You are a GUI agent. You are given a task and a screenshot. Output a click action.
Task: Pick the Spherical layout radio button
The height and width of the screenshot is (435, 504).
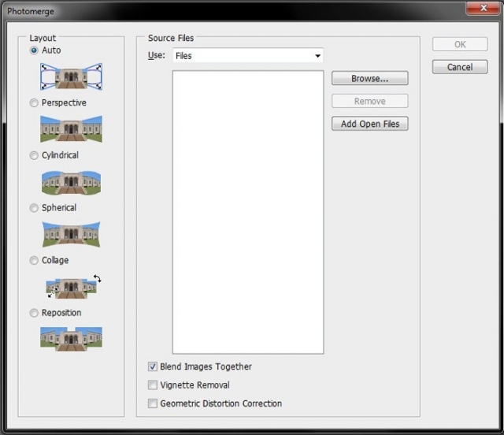[x=34, y=208]
